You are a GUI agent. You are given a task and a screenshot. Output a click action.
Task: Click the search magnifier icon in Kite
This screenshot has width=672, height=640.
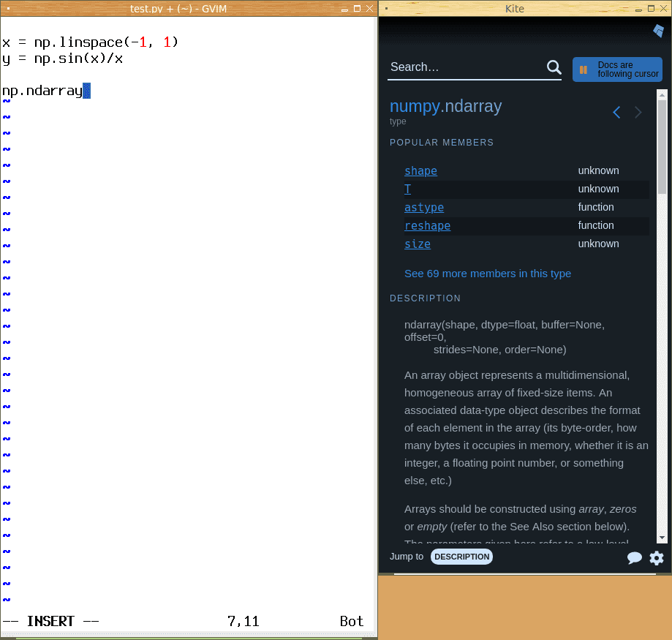(x=554, y=67)
